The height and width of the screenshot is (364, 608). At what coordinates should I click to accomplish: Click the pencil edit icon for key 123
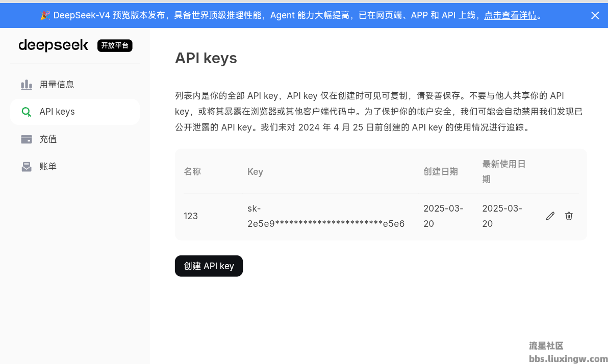[550, 216]
